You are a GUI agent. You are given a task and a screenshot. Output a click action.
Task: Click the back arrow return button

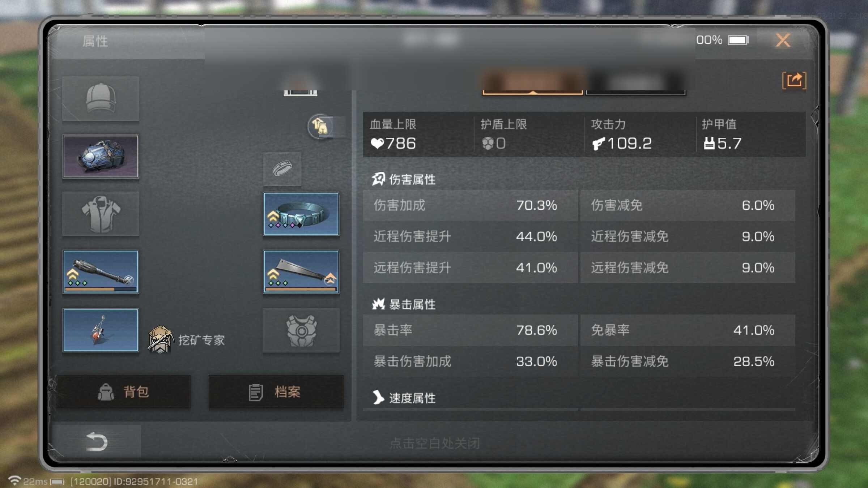[x=97, y=441]
